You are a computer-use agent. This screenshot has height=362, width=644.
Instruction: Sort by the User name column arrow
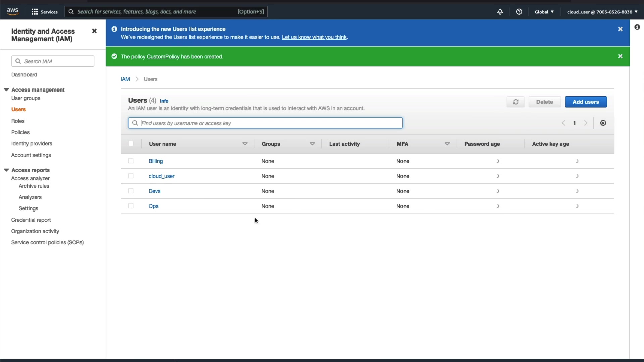click(245, 144)
